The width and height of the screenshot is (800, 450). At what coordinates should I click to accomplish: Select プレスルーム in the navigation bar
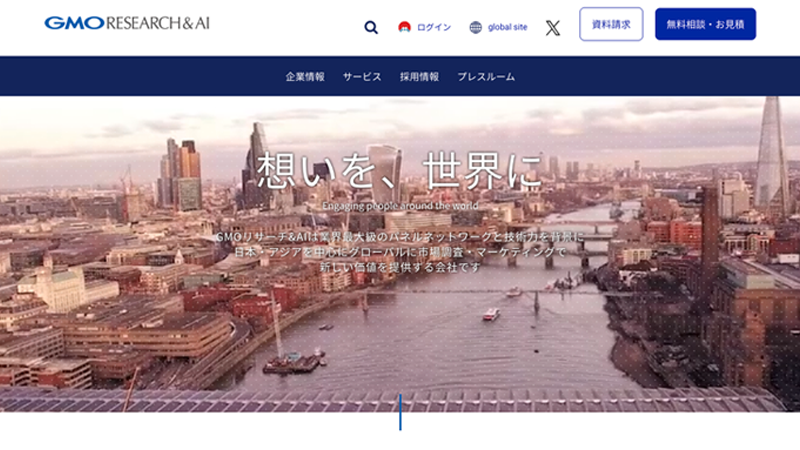[x=486, y=77]
